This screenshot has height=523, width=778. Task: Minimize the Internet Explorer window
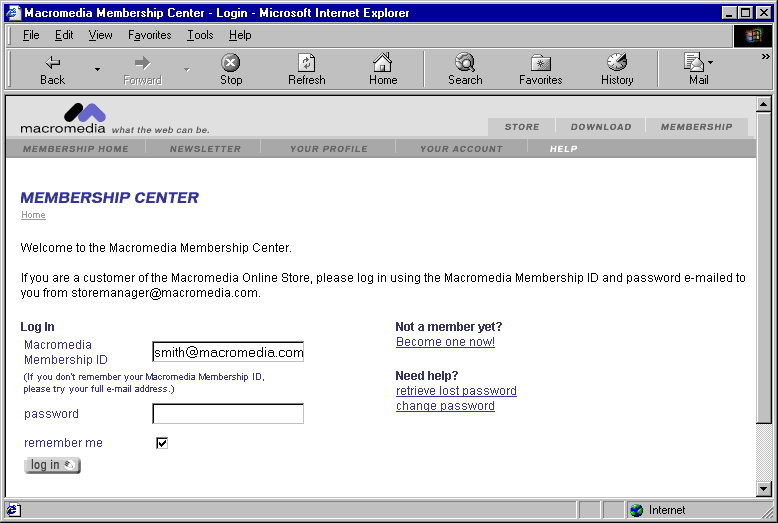(728, 13)
